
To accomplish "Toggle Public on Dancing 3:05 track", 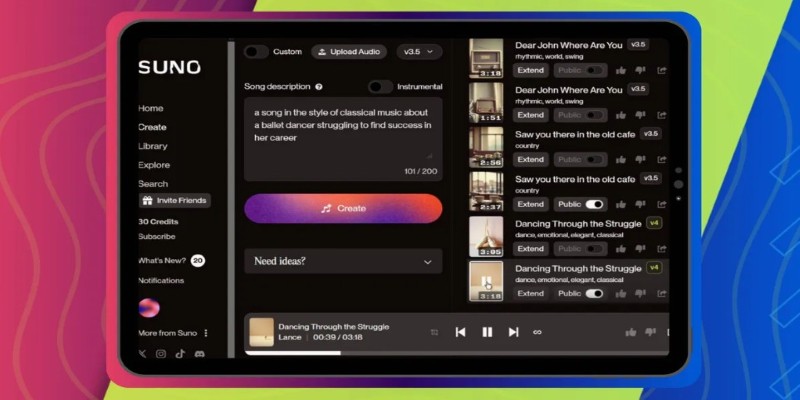I will pos(593,249).
